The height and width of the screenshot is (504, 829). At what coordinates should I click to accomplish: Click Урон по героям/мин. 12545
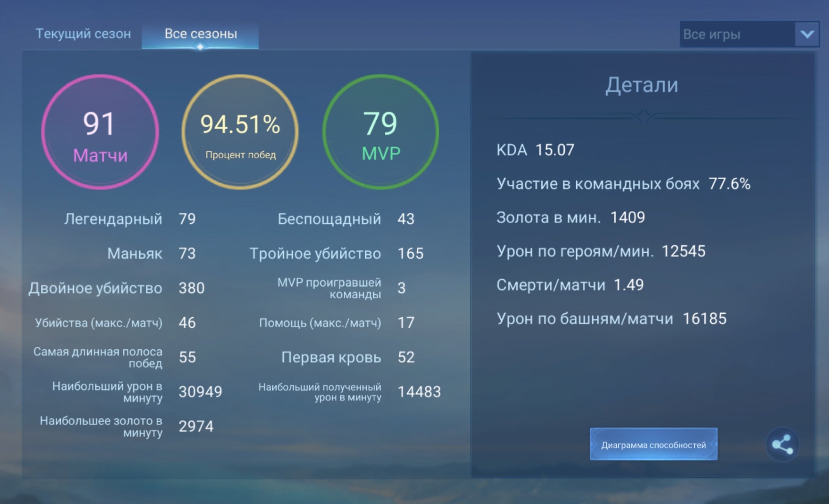coord(601,251)
